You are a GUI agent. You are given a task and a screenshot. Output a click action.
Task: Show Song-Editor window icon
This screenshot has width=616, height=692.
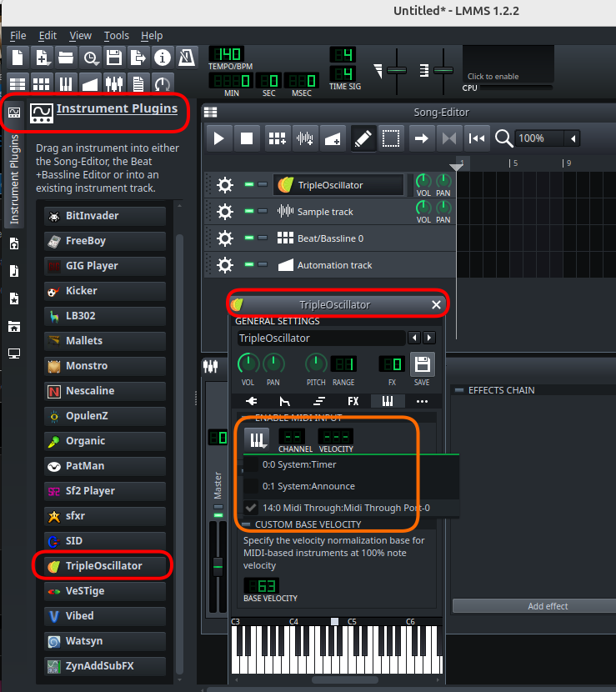(18, 83)
